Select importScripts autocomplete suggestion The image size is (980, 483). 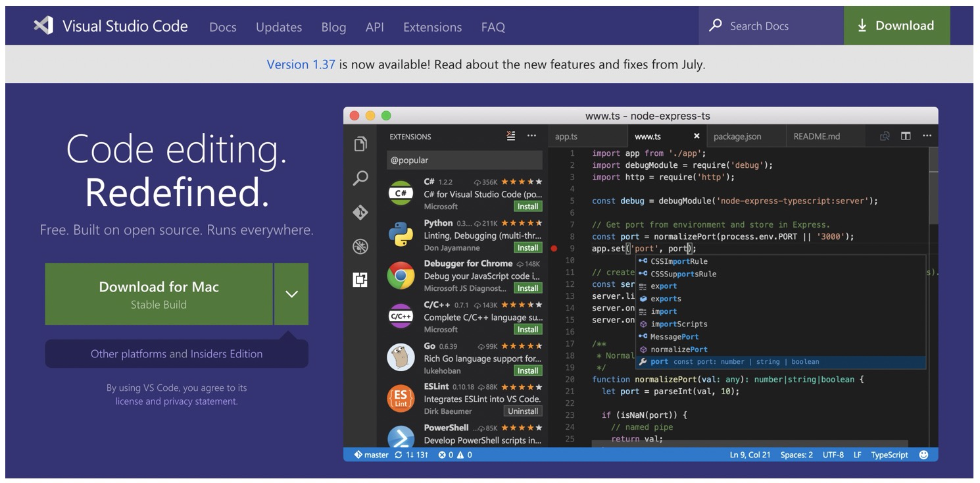coord(781,324)
